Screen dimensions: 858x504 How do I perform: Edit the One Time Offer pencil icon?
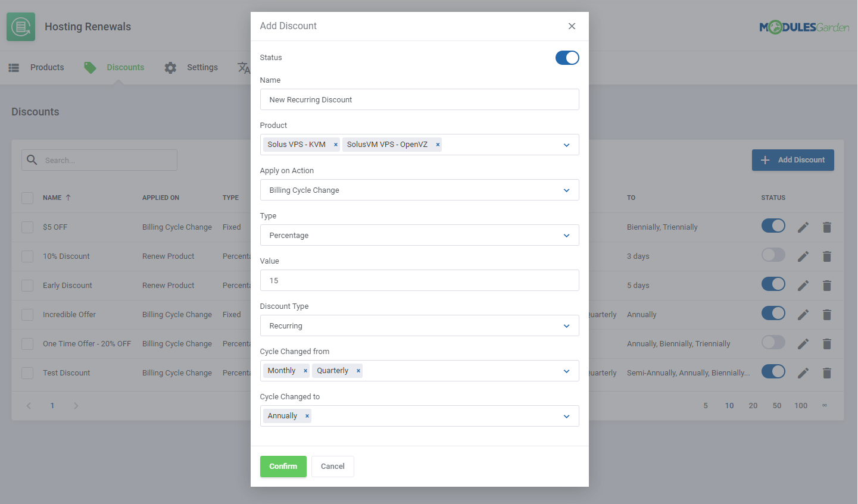click(803, 344)
